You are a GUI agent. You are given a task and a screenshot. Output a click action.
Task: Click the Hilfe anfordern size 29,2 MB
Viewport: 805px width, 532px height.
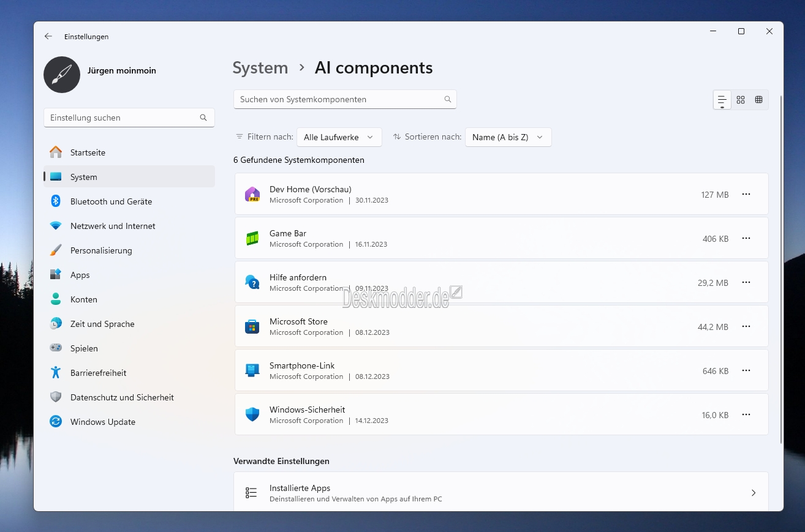713,283
